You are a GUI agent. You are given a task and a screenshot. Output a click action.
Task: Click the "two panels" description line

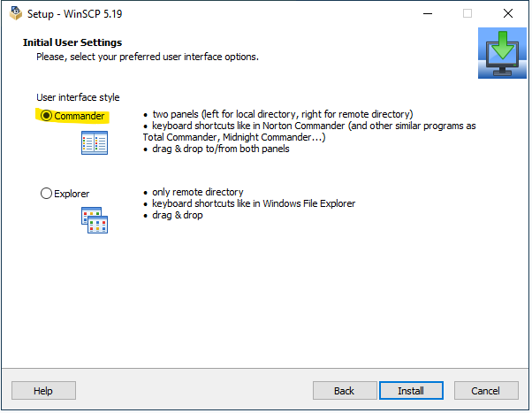pyautogui.click(x=283, y=115)
